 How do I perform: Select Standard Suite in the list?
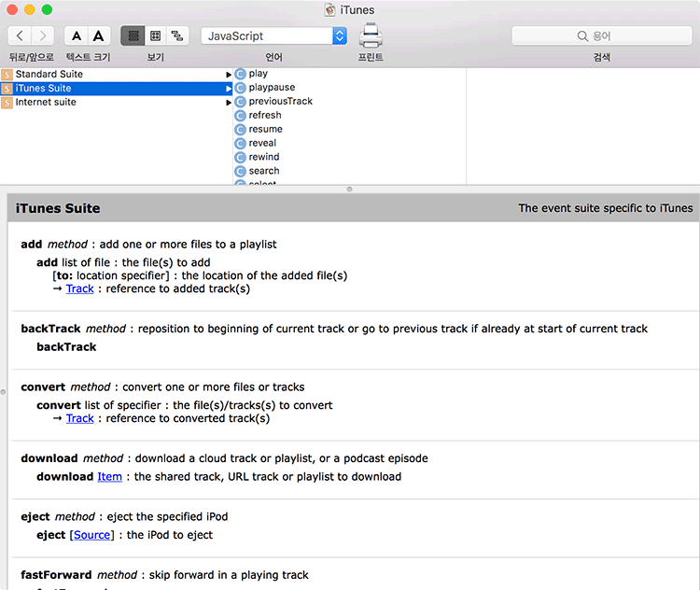[116, 74]
